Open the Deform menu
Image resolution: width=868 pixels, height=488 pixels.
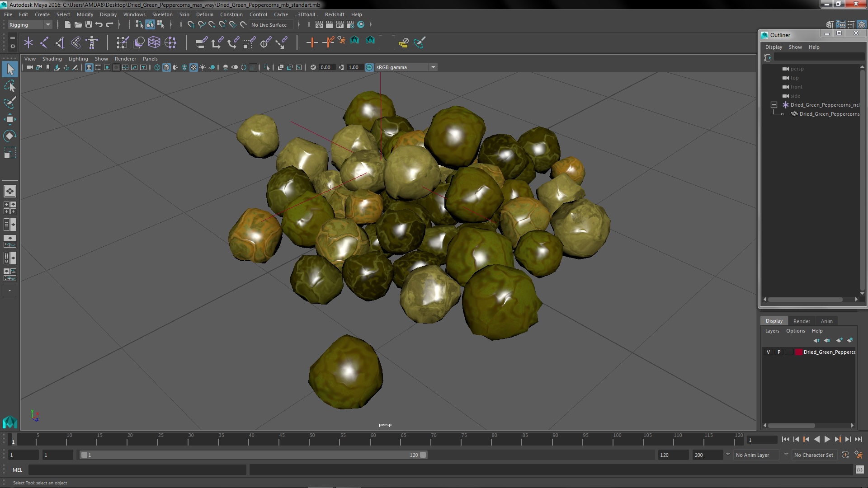(204, 14)
